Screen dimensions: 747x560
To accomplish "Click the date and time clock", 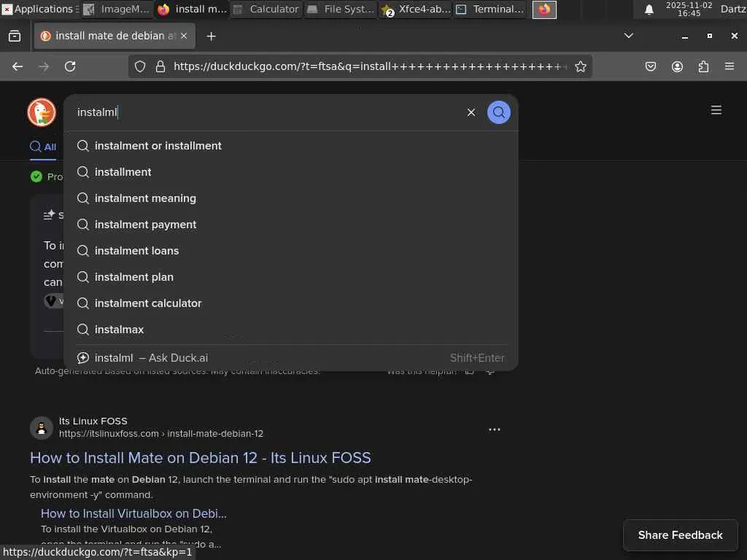I will pos(689,9).
